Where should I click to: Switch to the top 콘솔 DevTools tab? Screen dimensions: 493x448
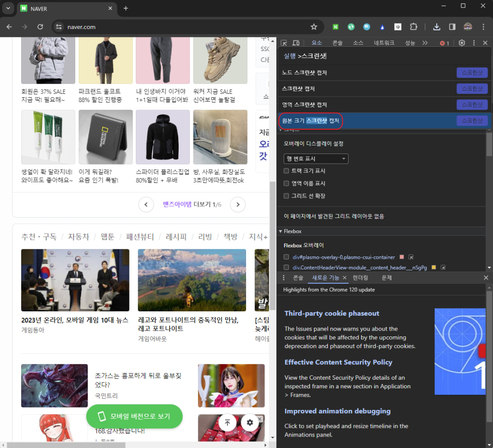pos(337,43)
